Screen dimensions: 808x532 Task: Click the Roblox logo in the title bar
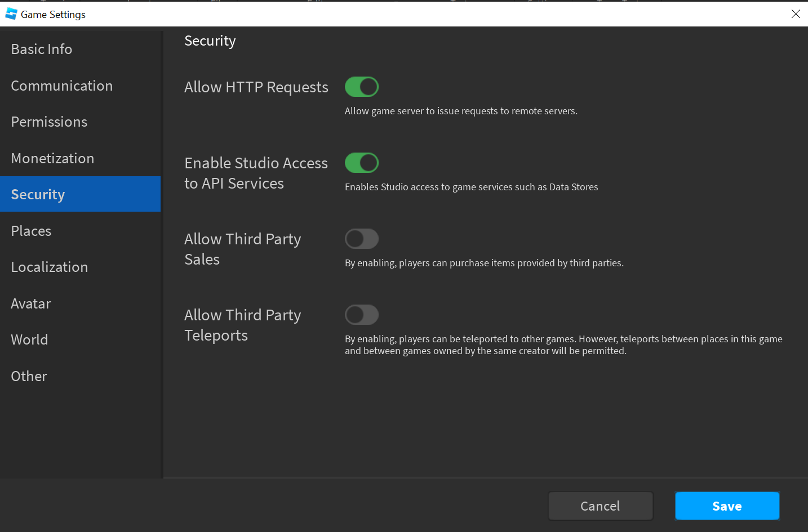(x=11, y=14)
